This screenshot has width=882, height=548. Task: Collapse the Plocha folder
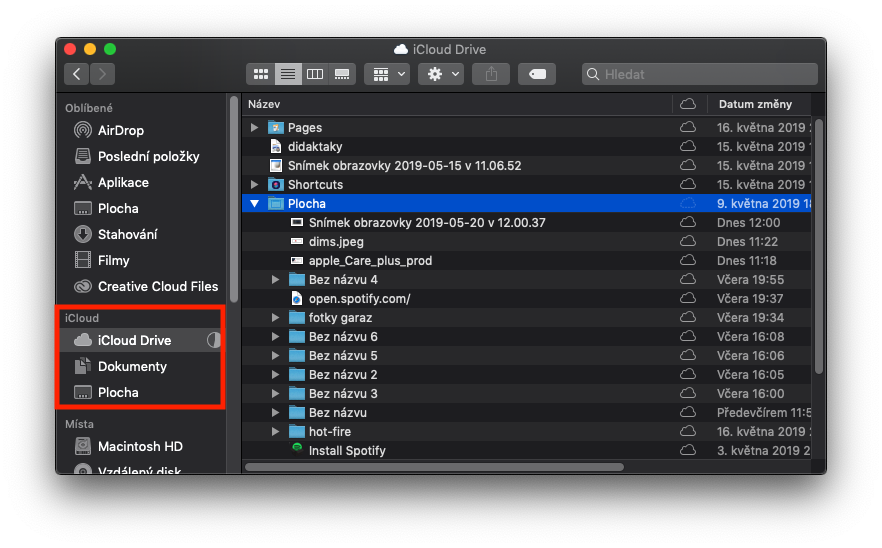254,204
